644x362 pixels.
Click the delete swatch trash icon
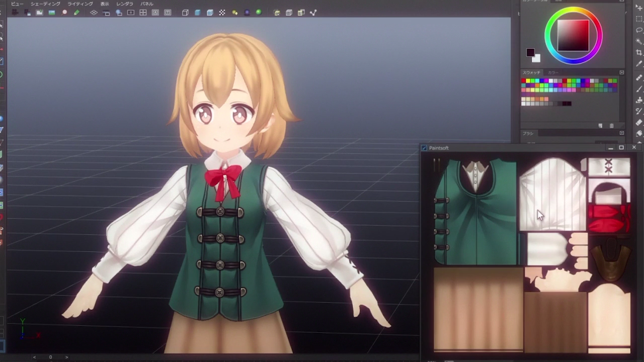[612, 126]
